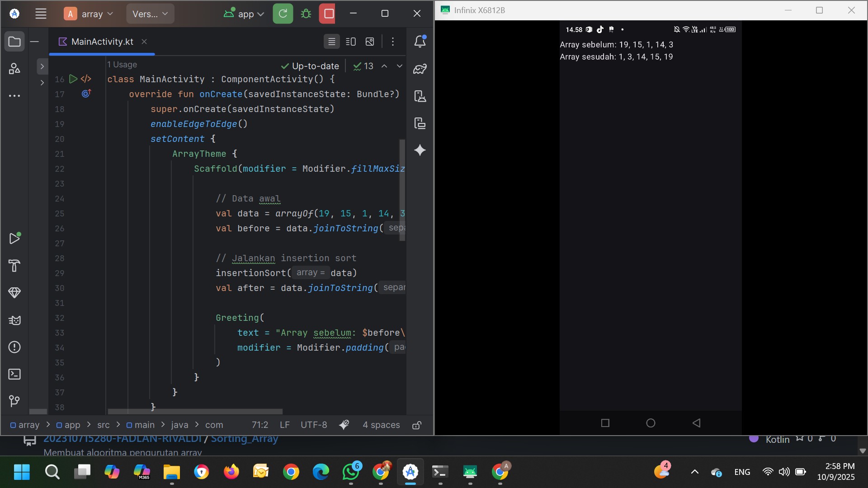The image size is (868, 488).
Task: Open the Terminal tool window
Action: pos(14,374)
